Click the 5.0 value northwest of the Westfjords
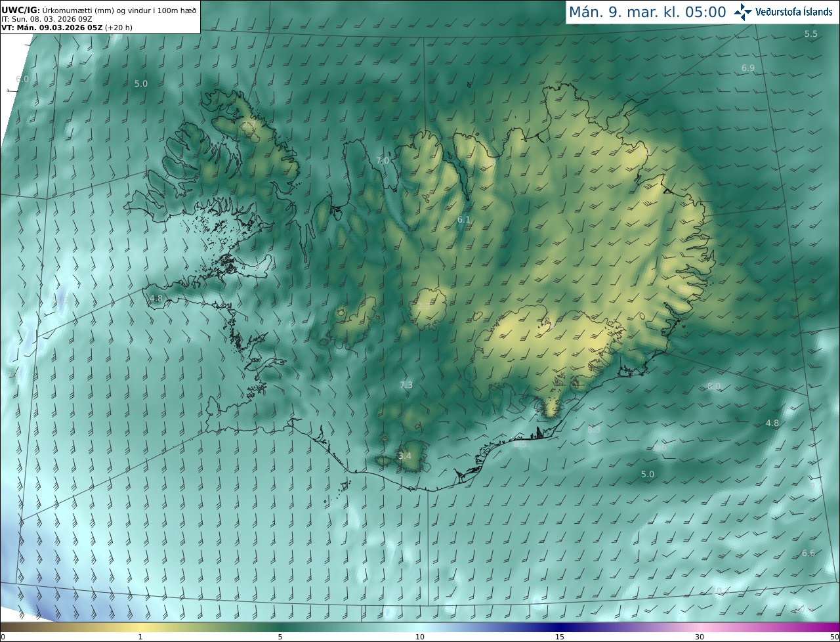840x642 pixels. pos(141,83)
